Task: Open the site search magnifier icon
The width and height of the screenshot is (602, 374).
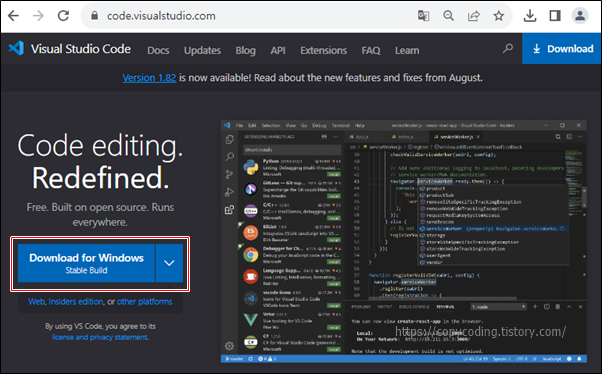Action: 508,48
